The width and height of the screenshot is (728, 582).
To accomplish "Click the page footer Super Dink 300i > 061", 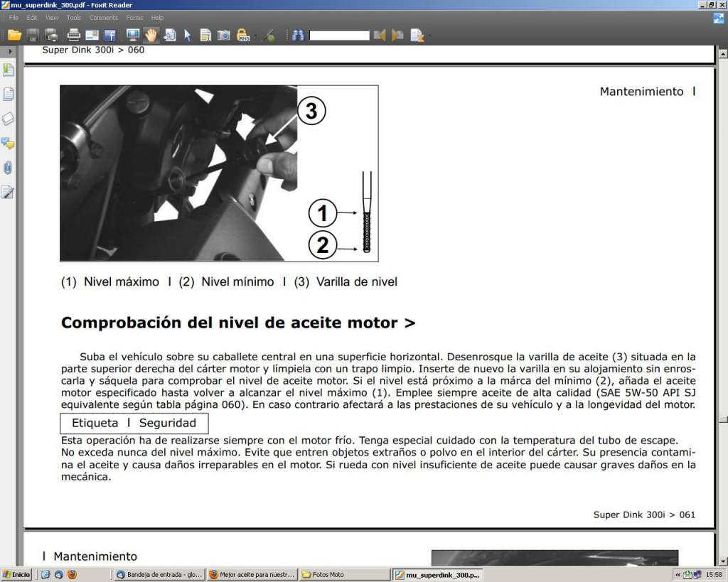I will [644, 514].
